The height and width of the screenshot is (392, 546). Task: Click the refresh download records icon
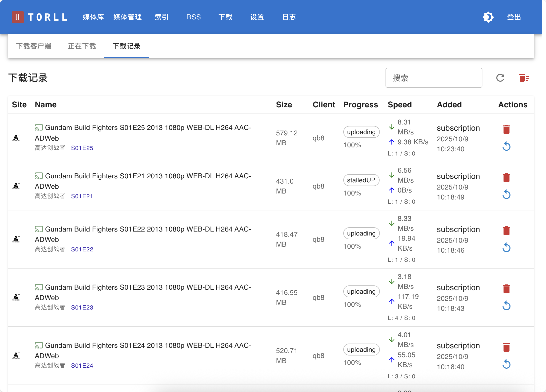point(500,78)
